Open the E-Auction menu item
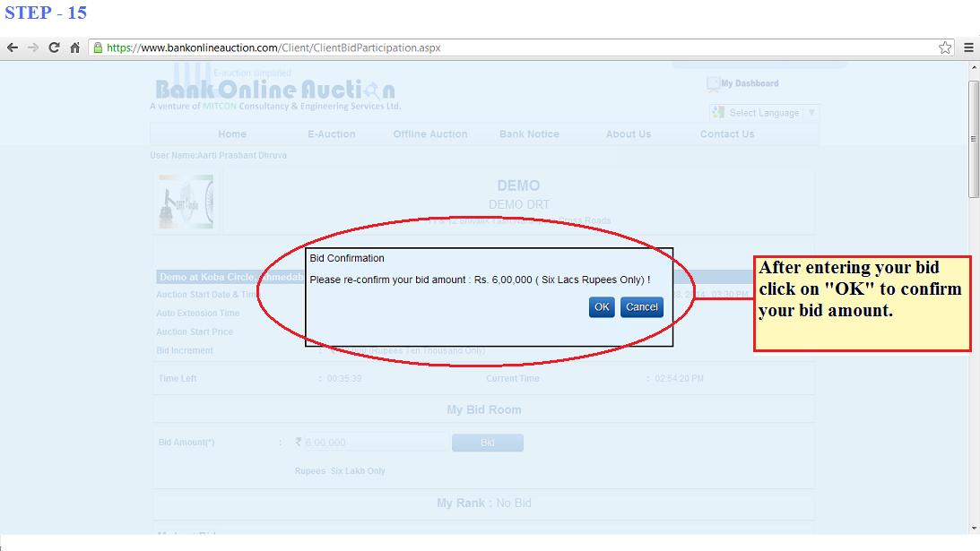Screen dimensions: 980x551 pyautogui.click(x=331, y=134)
